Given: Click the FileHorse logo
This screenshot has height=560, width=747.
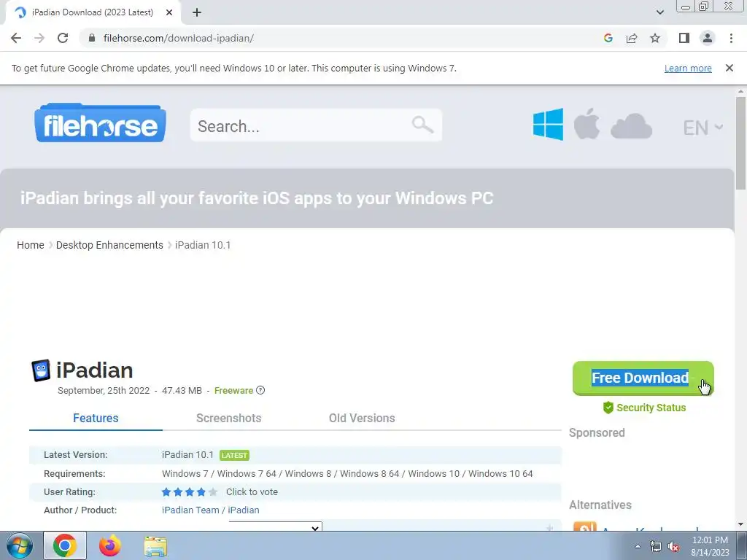Looking at the screenshot, I should pyautogui.click(x=100, y=122).
